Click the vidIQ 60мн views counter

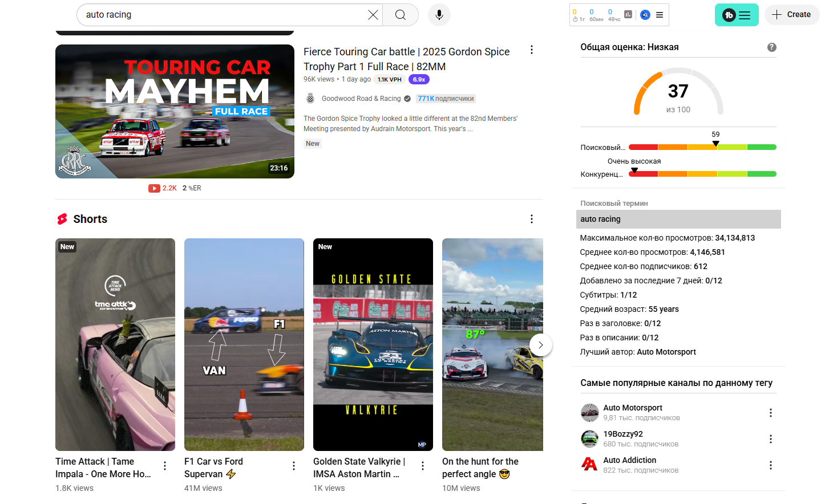pos(596,15)
